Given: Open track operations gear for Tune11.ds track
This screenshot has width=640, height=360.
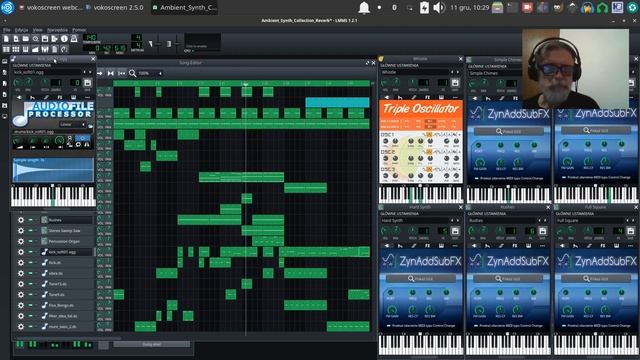Looking at the screenshot, I should click(20, 284).
